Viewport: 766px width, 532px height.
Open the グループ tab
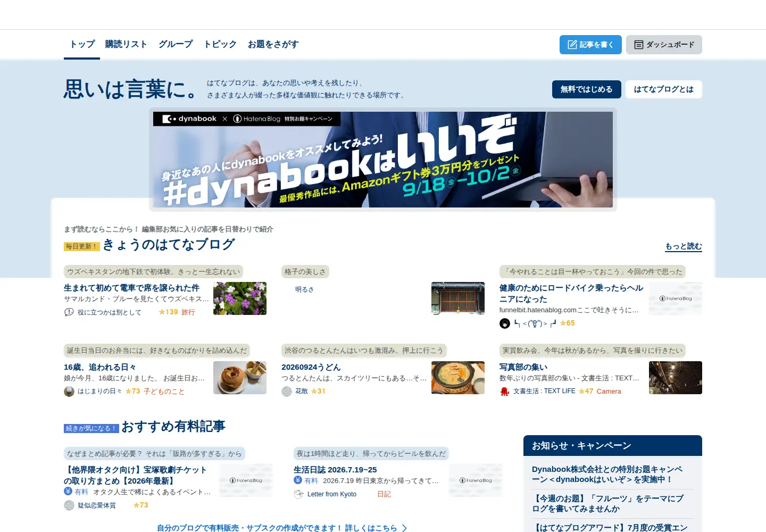click(x=176, y=44)
